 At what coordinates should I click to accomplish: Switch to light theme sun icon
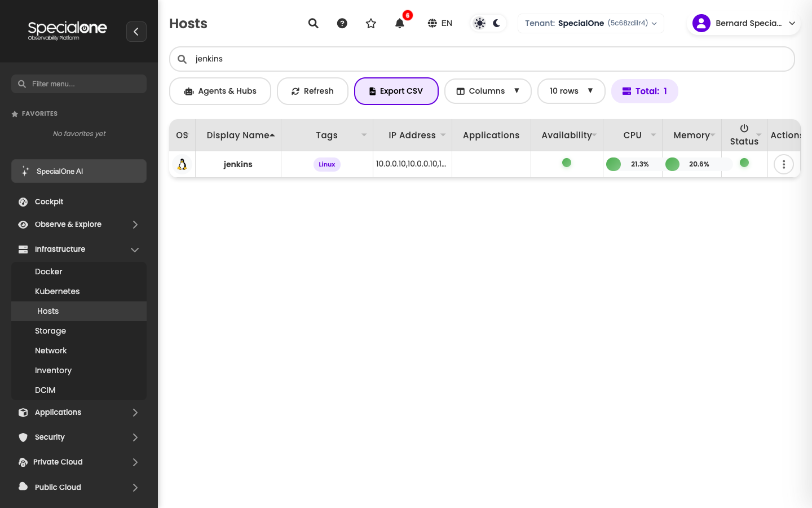[x=480, y=23]
